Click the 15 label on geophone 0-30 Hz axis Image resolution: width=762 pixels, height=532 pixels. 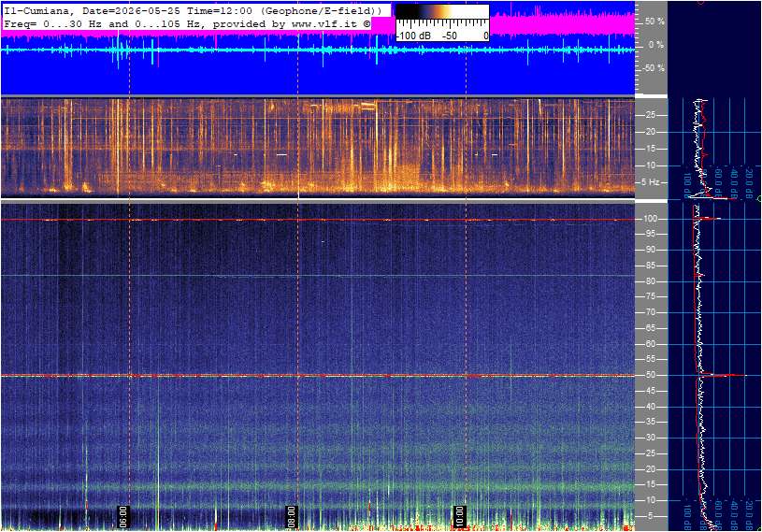tap(650, 149)
